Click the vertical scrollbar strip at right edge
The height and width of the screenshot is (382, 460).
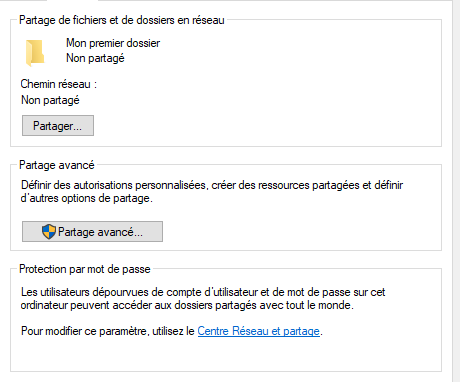coord(456,191)
